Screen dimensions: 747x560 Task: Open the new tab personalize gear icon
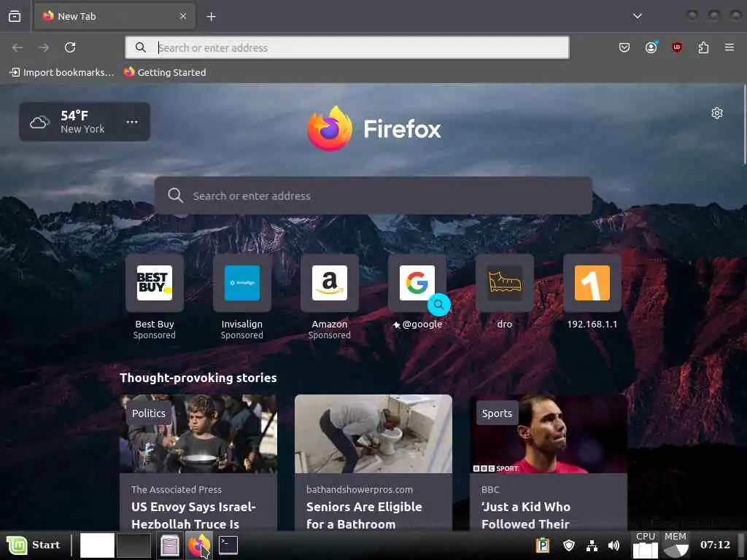716,113
